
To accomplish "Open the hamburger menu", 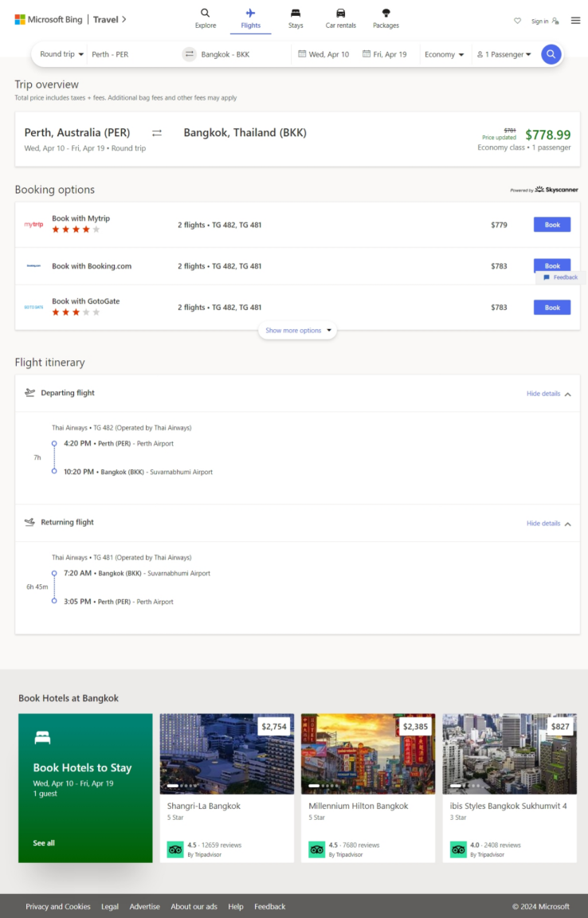I will click(575, 21).
